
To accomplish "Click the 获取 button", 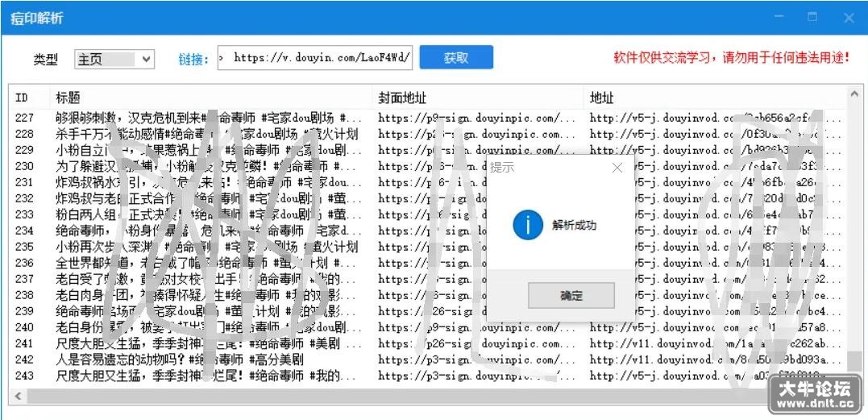I will coord(456,57).
